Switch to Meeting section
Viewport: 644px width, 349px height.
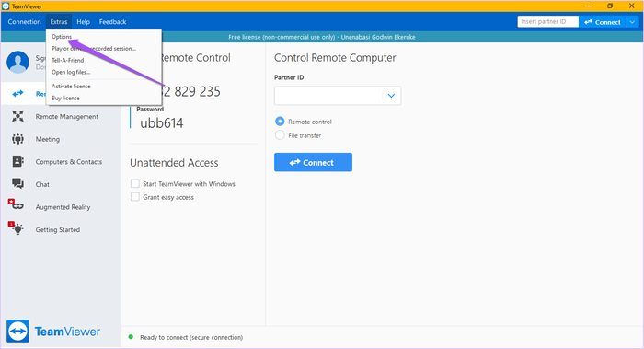(48, 139)
